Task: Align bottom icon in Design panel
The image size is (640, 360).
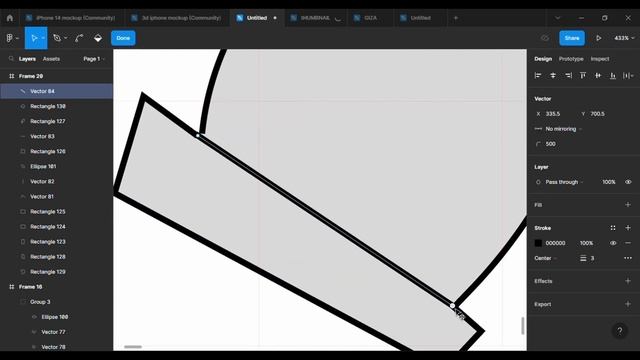Action: pyautogui.click(x=613, y=76)
